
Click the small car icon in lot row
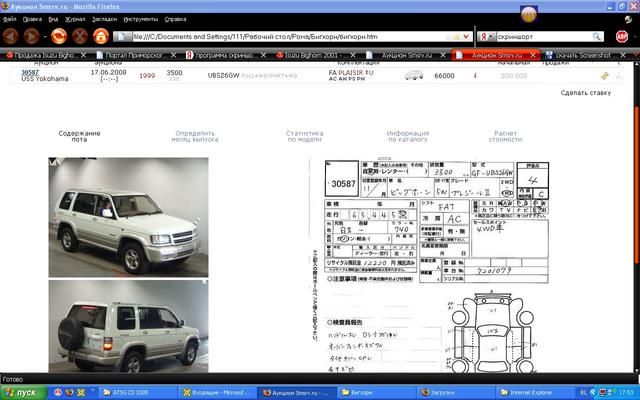(x=414, y=75)
